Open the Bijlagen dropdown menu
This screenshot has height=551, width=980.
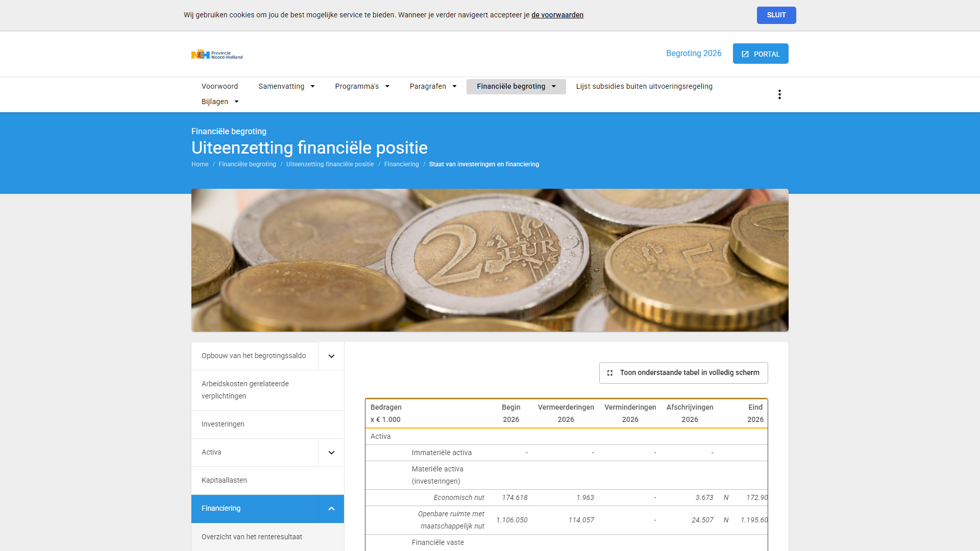(220, 102)
